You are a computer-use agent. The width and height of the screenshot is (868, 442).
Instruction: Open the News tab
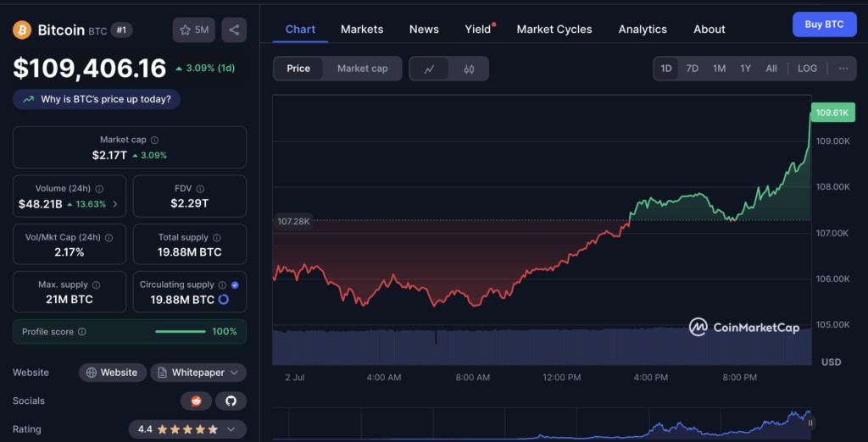(x=424, y=30)
